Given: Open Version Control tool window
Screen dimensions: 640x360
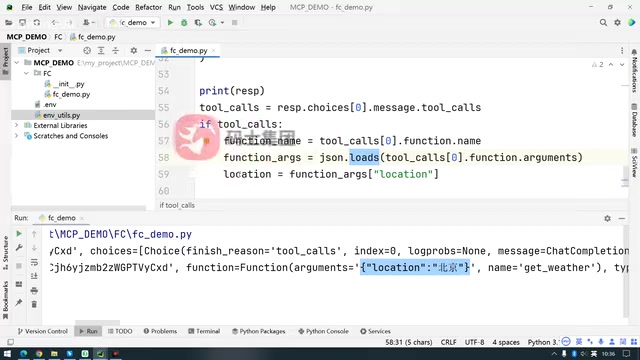Looking at the screenshot, I should pos(42,331).
